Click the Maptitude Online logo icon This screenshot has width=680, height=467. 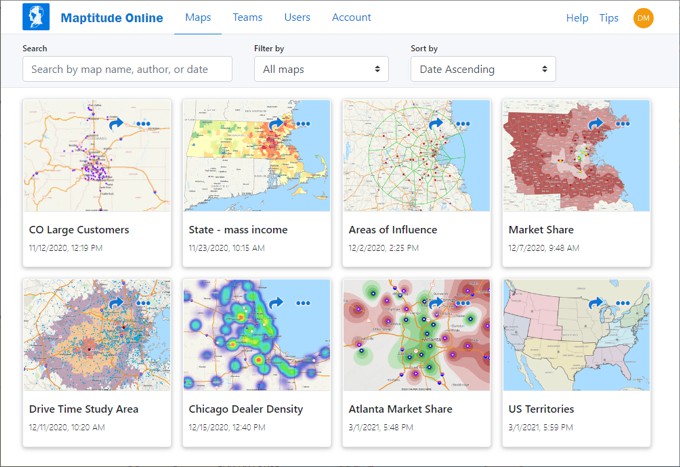coord(36,17)
